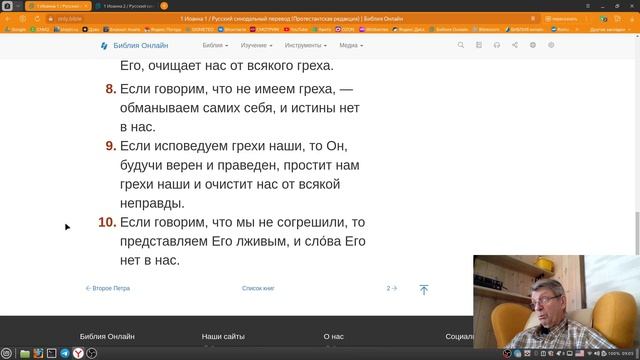Click the audio headphones icon in site header
The width and height of the screenshot is (640, 360).
(x=497, y=45)
